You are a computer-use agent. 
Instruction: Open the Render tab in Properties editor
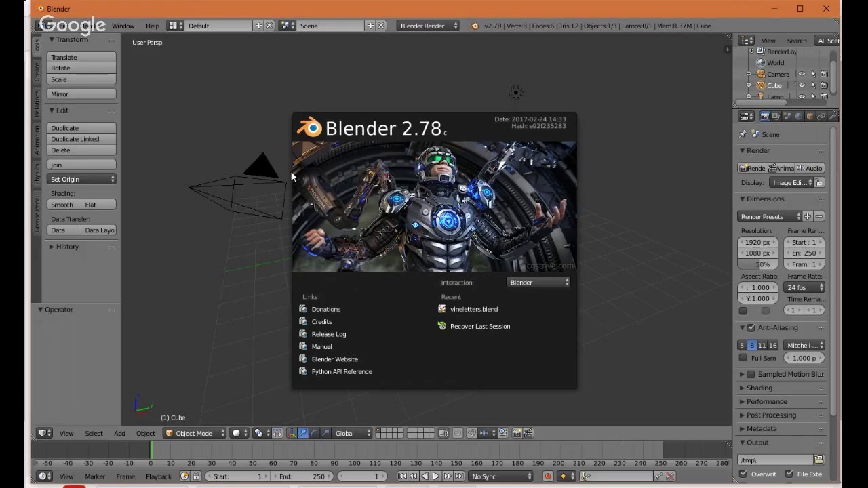coord(764,117)
